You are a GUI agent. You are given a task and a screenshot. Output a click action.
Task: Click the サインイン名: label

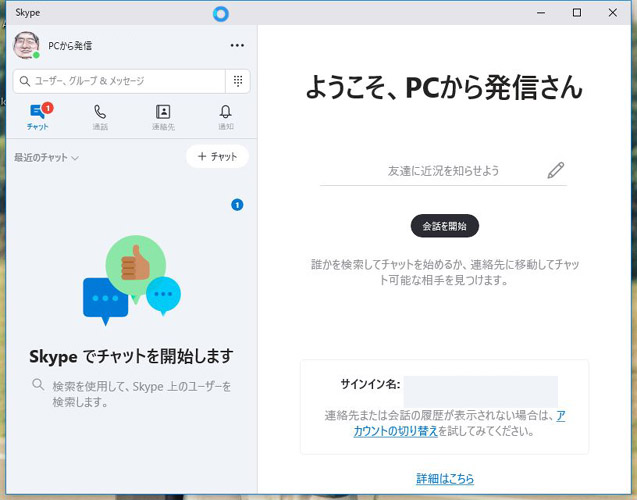click(x=370, y=384)
